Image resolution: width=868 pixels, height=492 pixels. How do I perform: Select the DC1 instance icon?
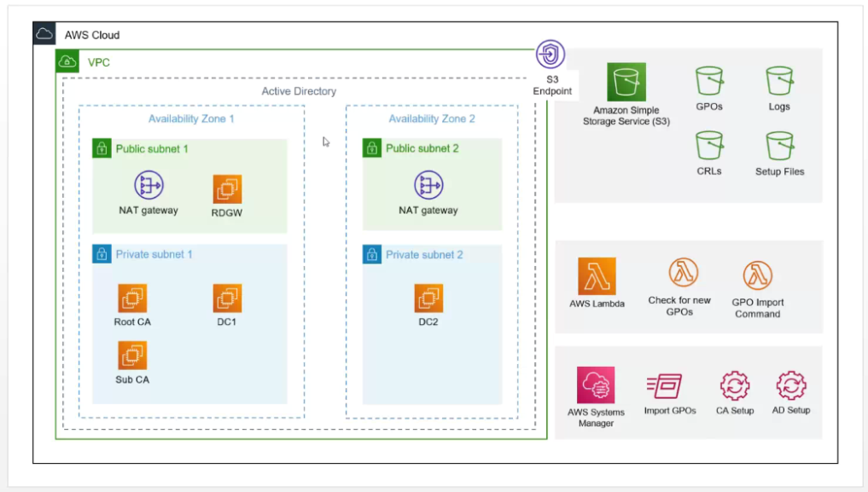pos(227,298)
